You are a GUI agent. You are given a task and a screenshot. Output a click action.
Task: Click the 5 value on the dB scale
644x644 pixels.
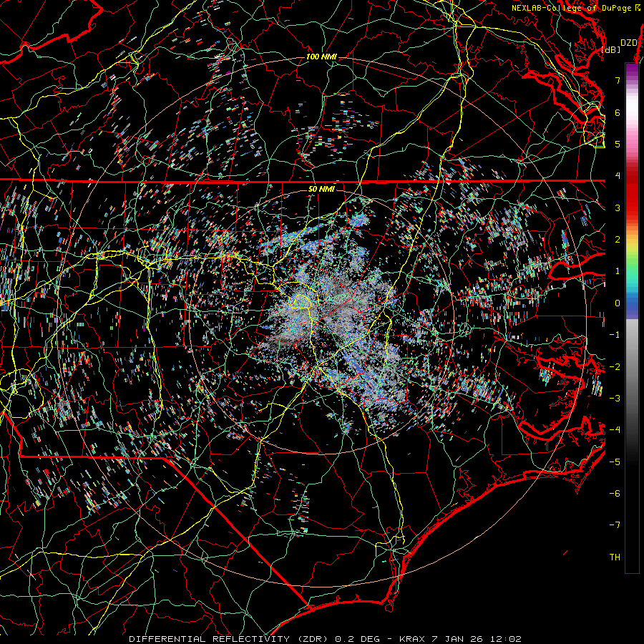pyautogui.click(x=618, y=144)
